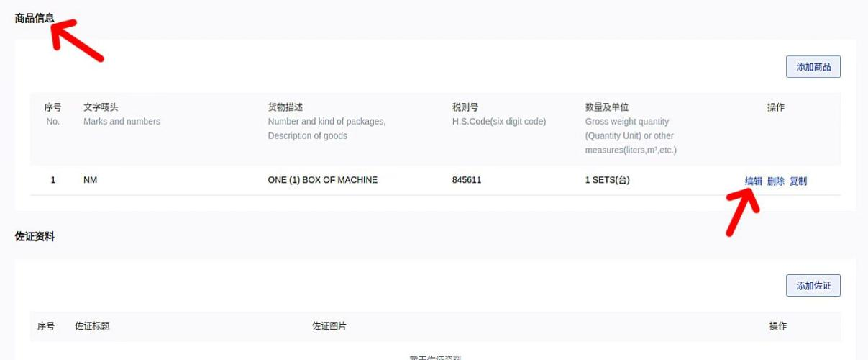Screen dimensions: 868x360
Task: Select the ONE (1) BOX OF MACHINE cell
Action: (x=322, y=180)
